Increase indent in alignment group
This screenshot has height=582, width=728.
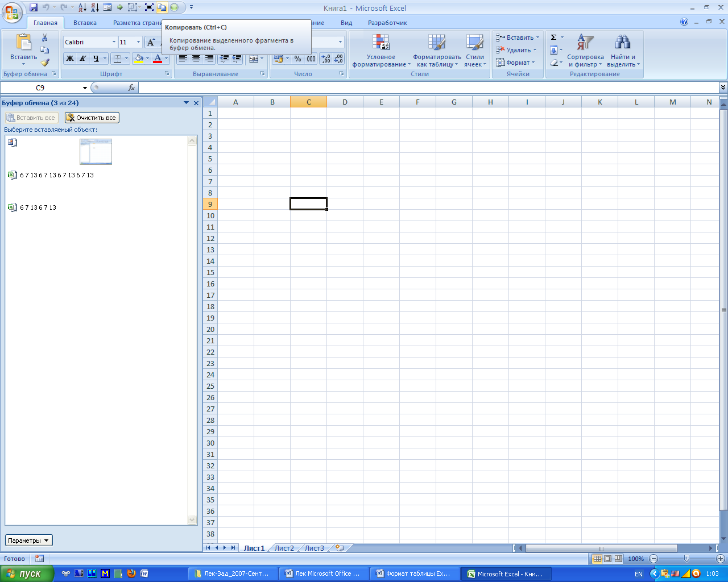(237, 59)
